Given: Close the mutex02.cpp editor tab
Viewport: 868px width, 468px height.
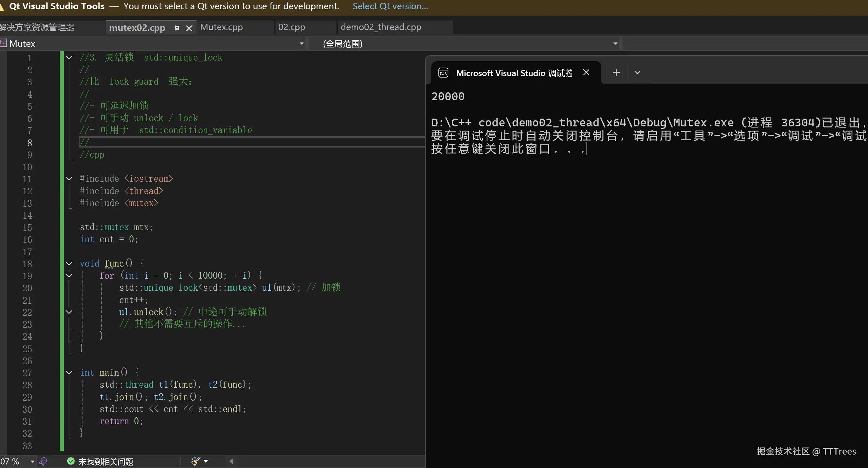Looking at the screenshot, I should [x=189, y=28].
